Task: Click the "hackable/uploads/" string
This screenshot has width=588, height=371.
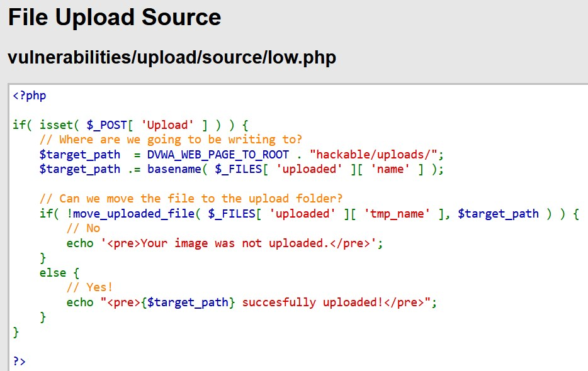Action: click(373, 155)
